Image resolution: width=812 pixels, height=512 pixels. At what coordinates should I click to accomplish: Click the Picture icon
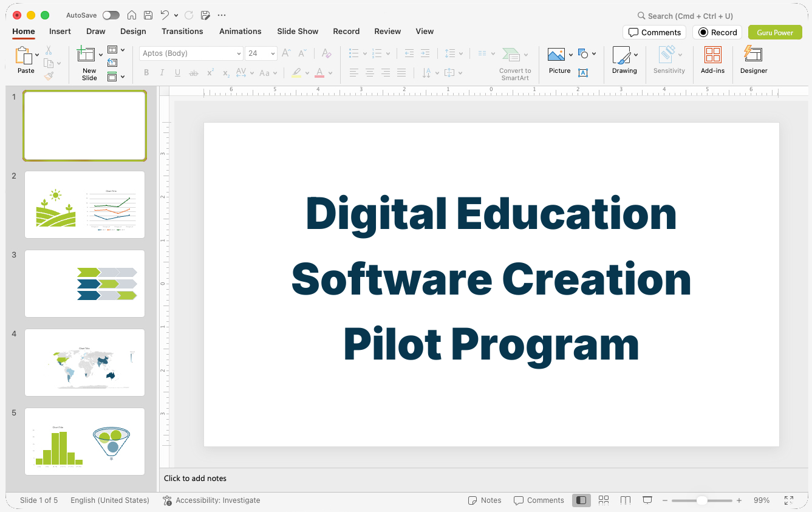pos(556,55)
